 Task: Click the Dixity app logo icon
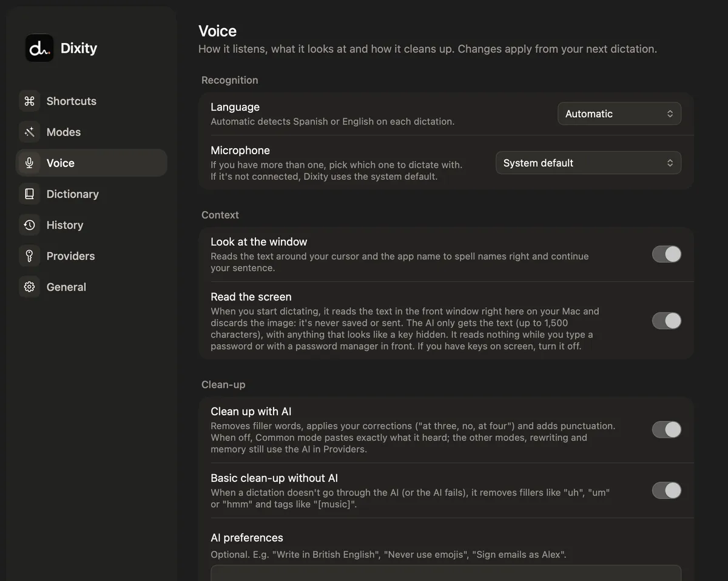(39, 48)
